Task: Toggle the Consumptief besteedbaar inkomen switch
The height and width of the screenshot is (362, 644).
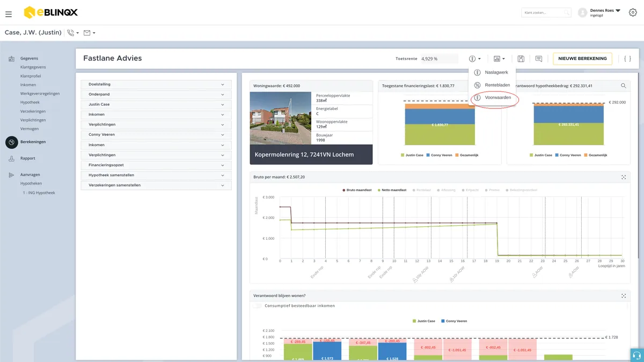Action: point(258,306)
